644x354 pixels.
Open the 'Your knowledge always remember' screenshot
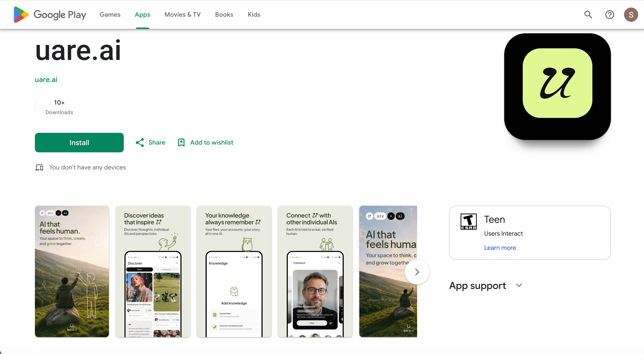pos(234,271)
